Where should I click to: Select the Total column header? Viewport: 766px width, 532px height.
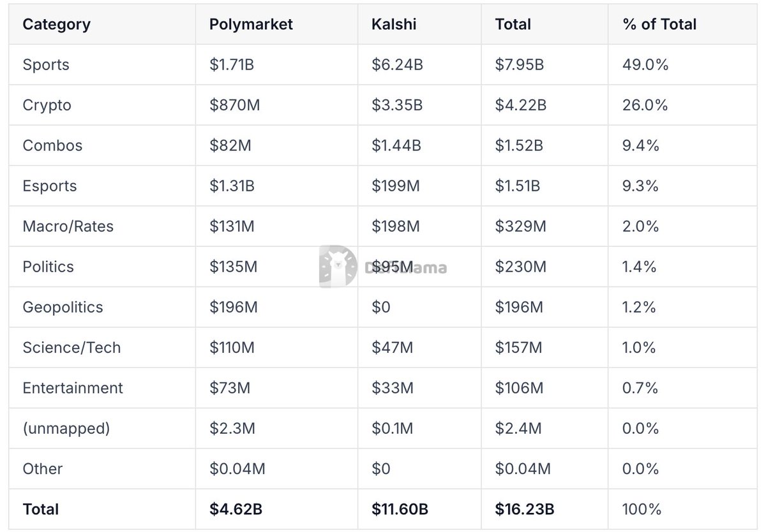[x=513, y=24]
